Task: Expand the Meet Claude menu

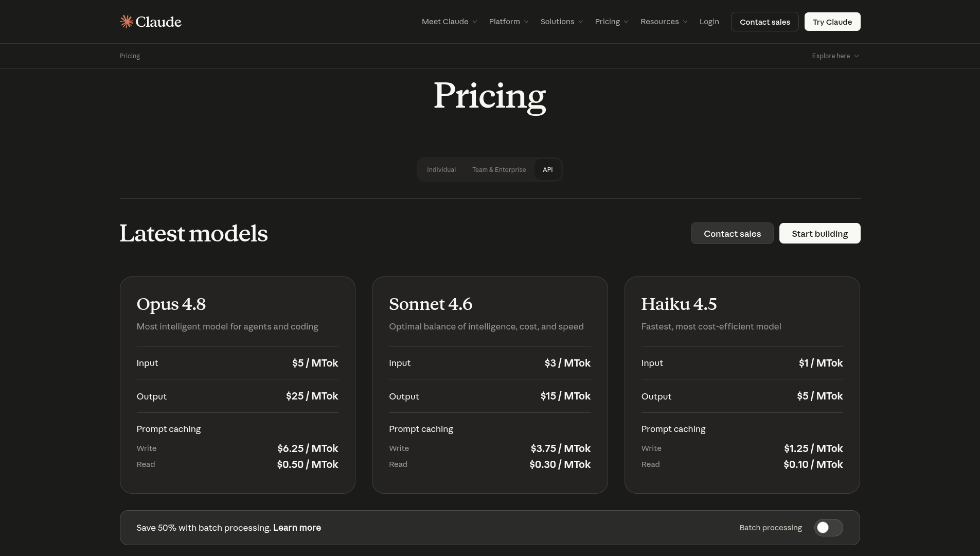Action: pos(450,22)
